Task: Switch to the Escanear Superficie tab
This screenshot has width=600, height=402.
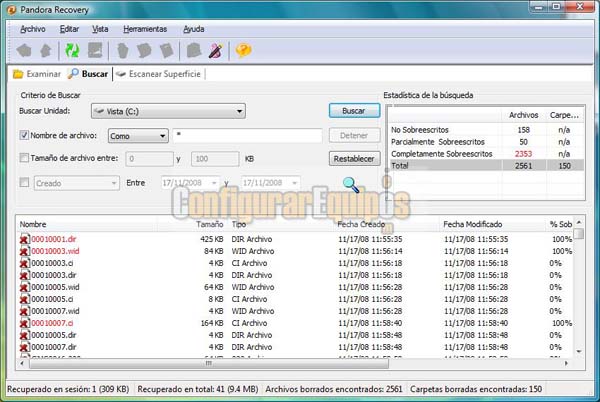Action: 159,74
